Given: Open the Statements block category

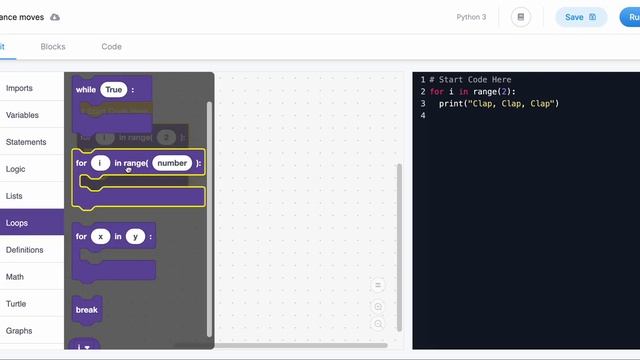Looking at the screenshot, I should (32, 142).
